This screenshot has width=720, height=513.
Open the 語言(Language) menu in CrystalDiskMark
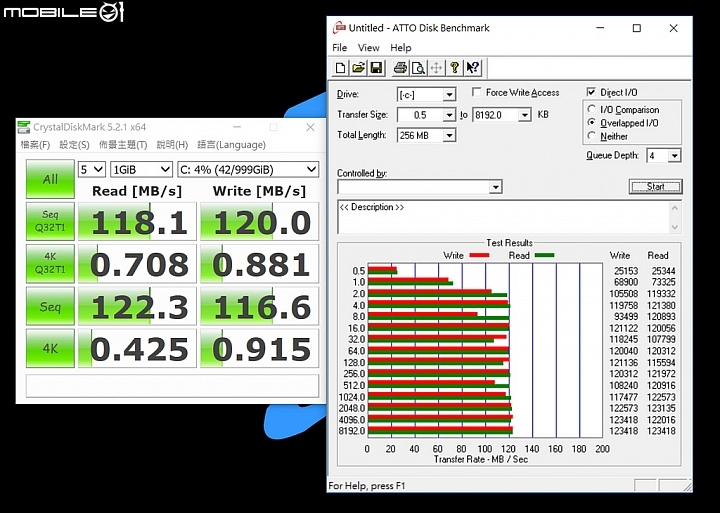click(231, 145)
